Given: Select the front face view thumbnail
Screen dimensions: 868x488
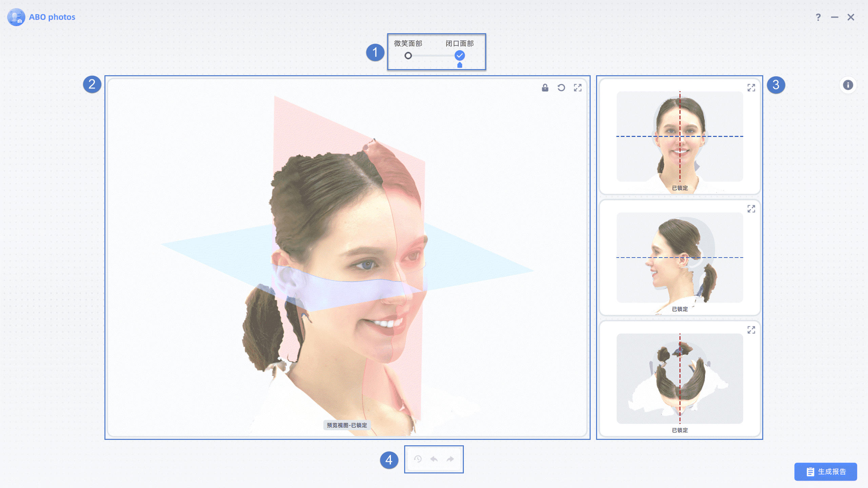Looking at the screenshot, I should 680,137.
